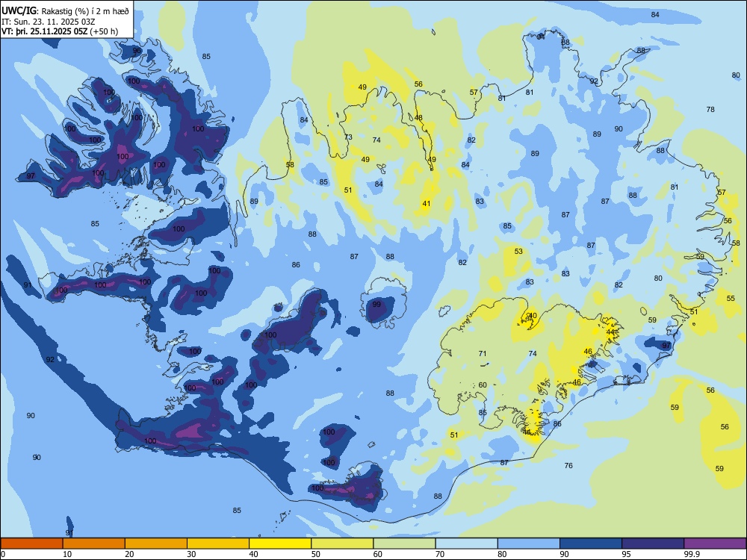Screen dimensions: 747x560
Task: Click the humidity value 76 on the map
Action: coord(568,465)
